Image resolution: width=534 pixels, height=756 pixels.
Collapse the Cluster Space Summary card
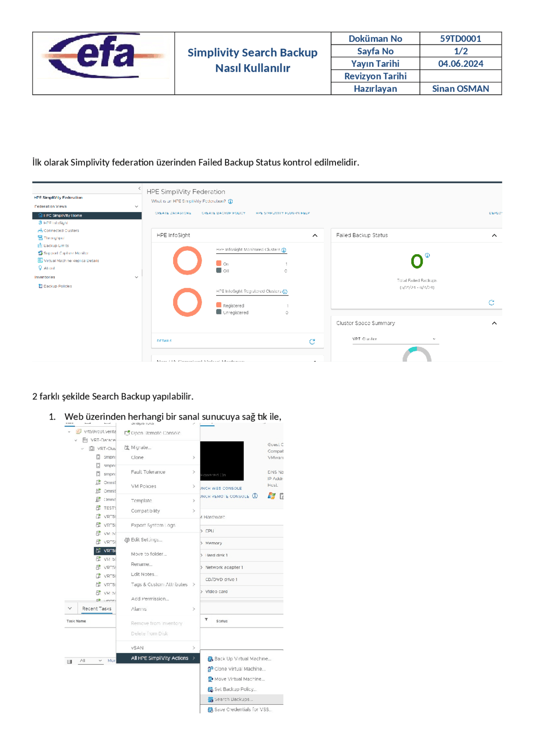tap(494, 323)
